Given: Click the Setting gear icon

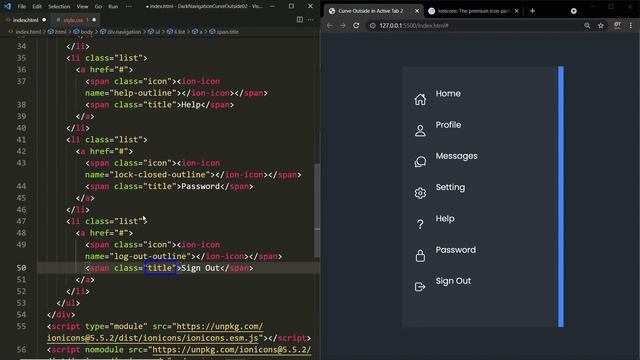Looking at the screenshot, I should [420, 193].
